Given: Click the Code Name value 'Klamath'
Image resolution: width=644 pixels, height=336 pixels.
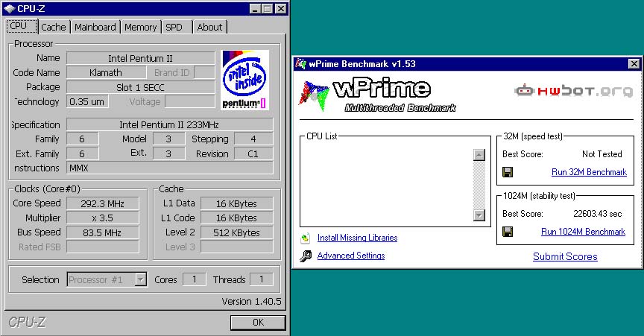Looking at the screenshot, I should tap(106, 73).
